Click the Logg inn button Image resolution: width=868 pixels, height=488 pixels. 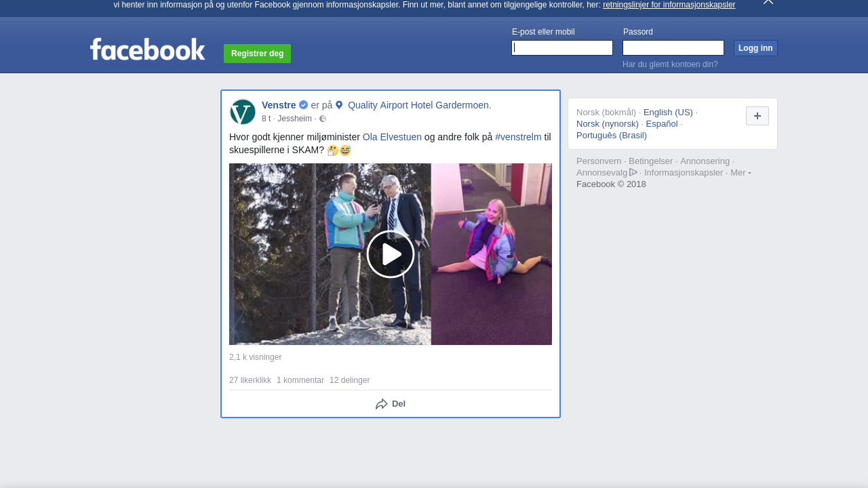pyautogui.click(x=755, y=48)
